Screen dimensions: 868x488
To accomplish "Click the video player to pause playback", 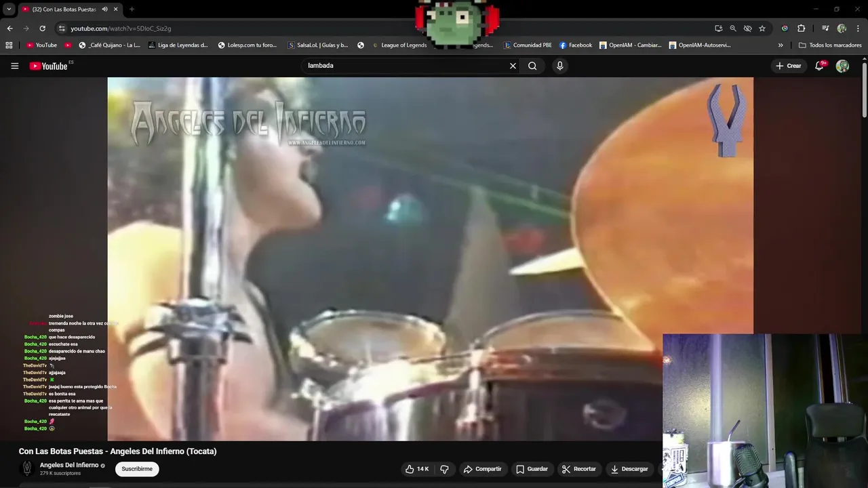I will click(430, 258).
